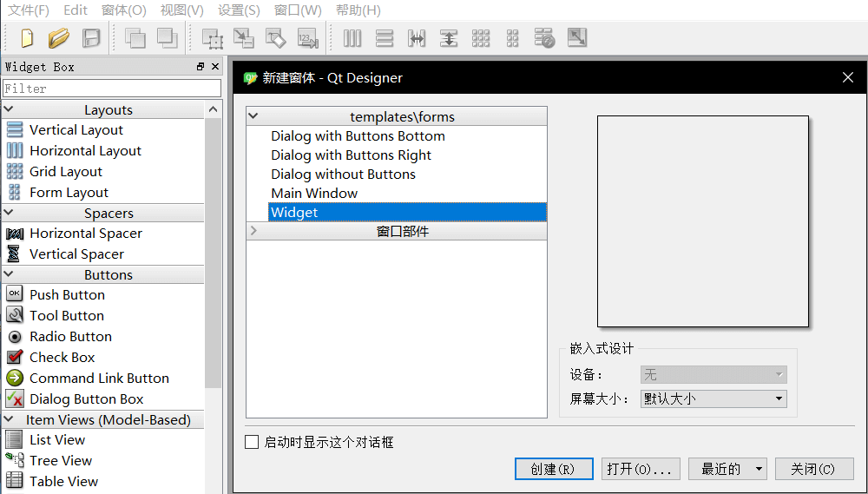Select Dialog with Buttons Bottom template

pos(358,136)
